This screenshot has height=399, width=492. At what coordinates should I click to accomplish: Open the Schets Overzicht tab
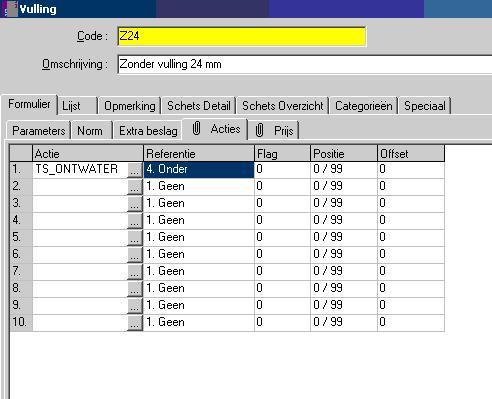pyautogui.click(x=283, y=106)
